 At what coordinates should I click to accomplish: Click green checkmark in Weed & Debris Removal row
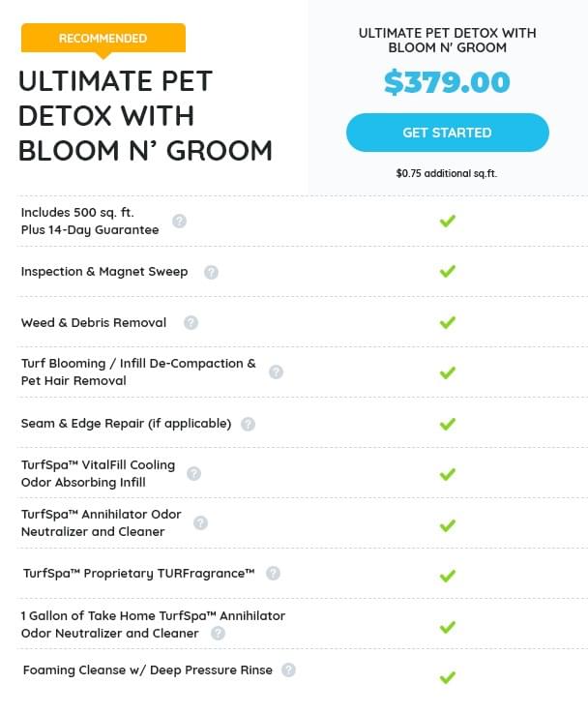click(447, 322)
